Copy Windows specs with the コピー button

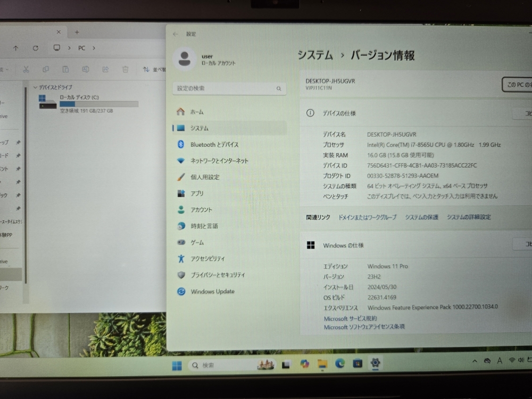pyautogui.click(x=522, y=244)
